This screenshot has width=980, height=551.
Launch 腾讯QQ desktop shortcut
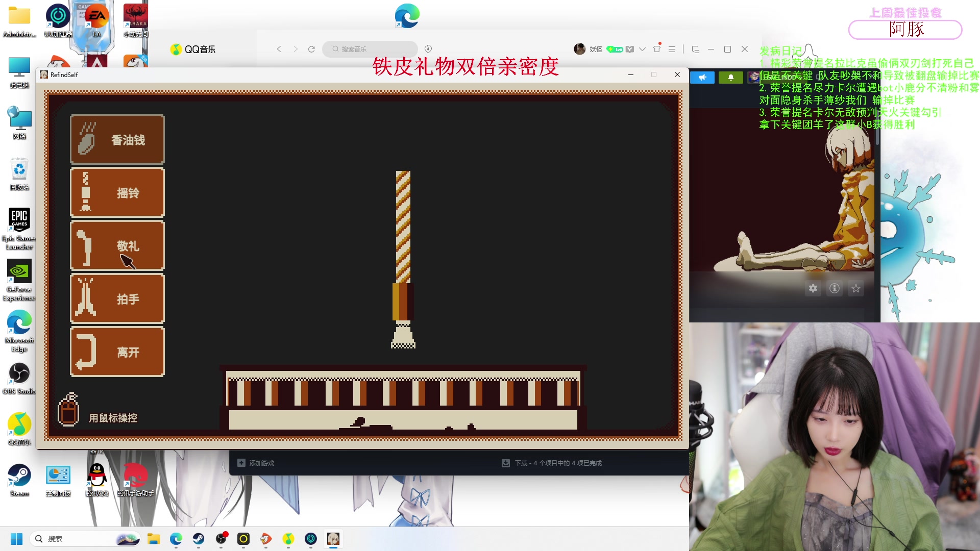pos(97,480)
